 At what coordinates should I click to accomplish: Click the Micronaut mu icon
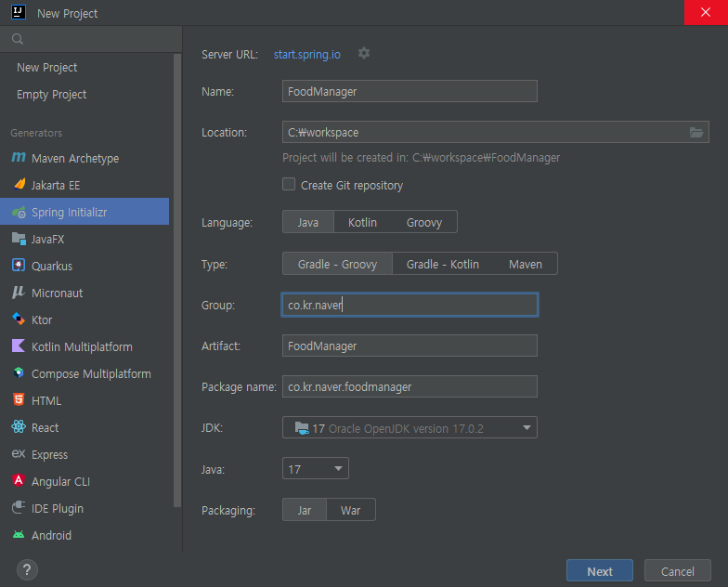pos(19,292)
